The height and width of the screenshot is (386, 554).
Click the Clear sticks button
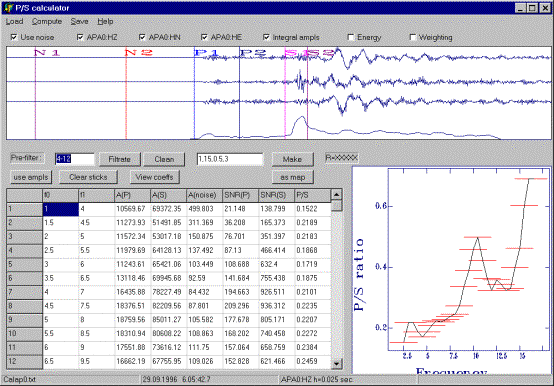(x=88, y=177)
